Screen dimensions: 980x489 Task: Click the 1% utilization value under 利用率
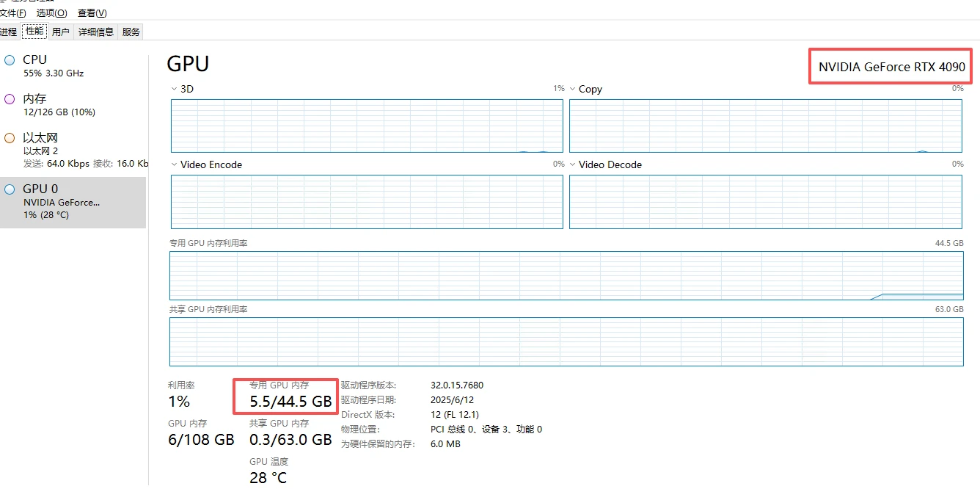pyautogui.click(x=179, y=402)
